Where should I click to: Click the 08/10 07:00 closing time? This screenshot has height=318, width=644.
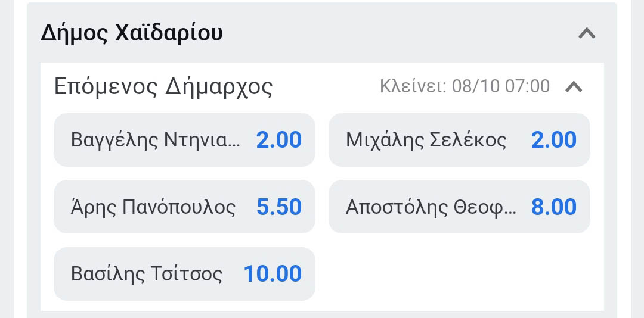[501, 87]
